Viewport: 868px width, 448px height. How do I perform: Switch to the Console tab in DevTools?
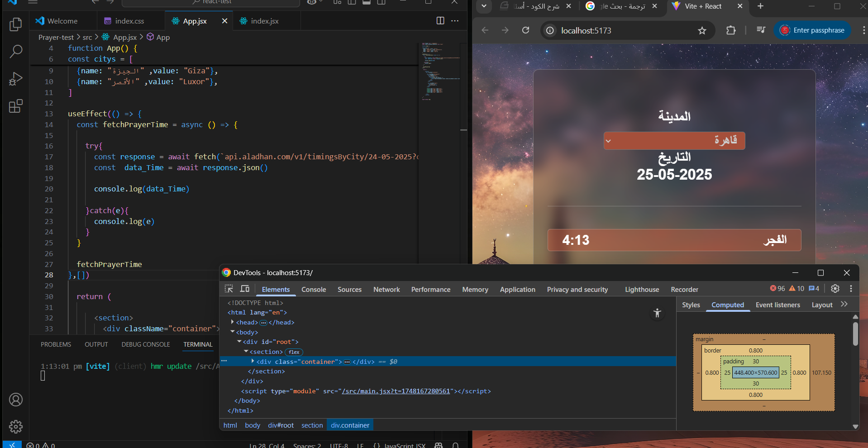click(313, 290)
